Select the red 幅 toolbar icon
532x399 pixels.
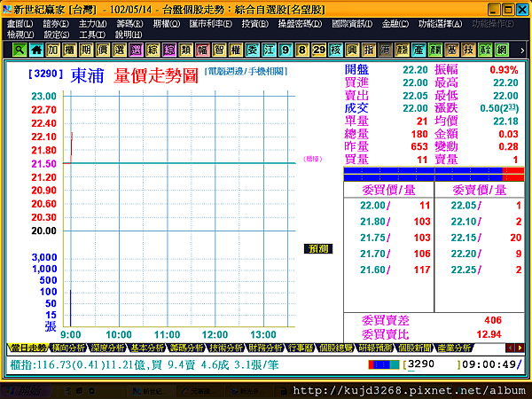coord(202,50)
